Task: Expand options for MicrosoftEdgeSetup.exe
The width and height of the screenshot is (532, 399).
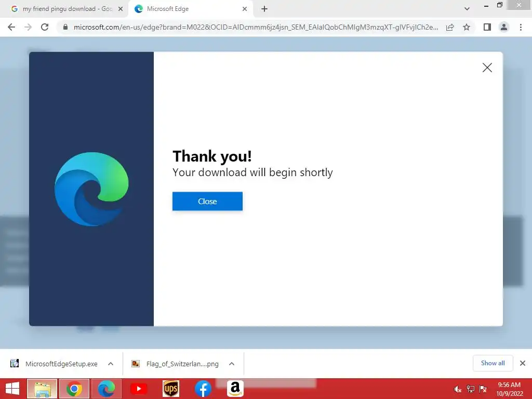Action: click(x=111, y=364)
